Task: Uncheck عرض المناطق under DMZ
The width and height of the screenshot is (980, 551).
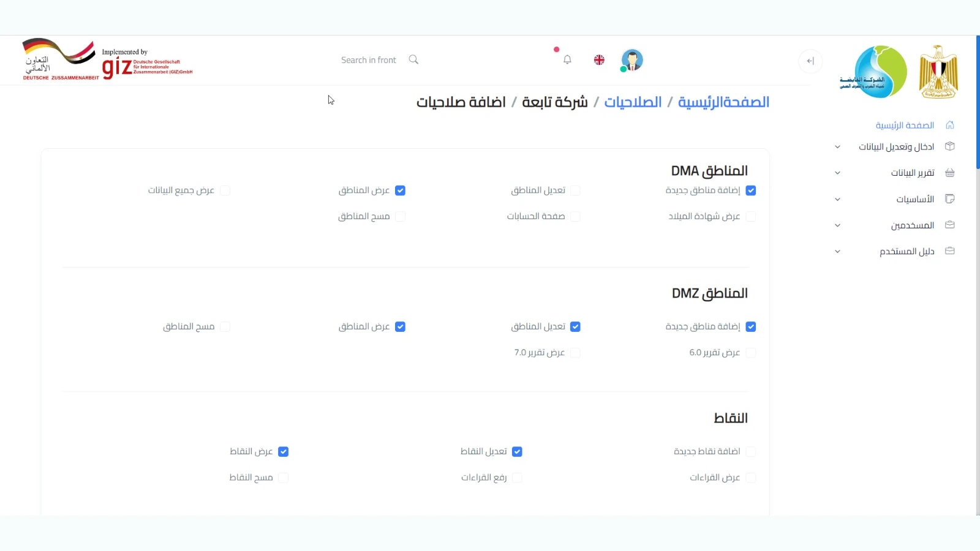Action: pyautogui.click(x=400, y=327)
